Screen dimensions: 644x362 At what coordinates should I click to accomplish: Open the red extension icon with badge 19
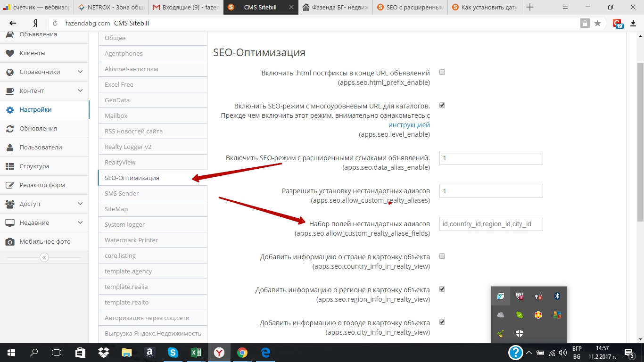618,23
